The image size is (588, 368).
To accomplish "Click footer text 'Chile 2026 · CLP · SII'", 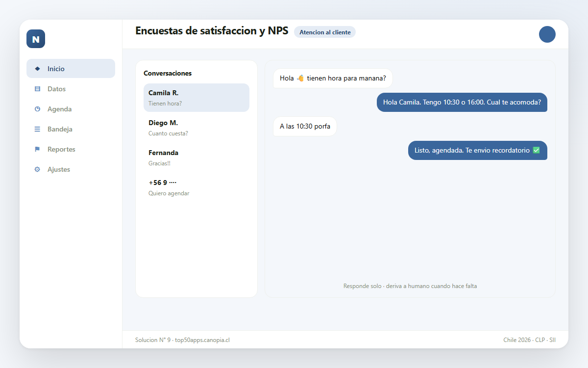I will coord(529,340).
